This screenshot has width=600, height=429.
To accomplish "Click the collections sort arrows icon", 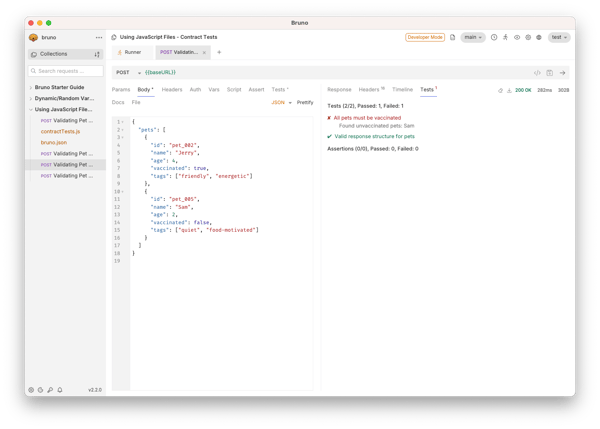I will point(97,54).
